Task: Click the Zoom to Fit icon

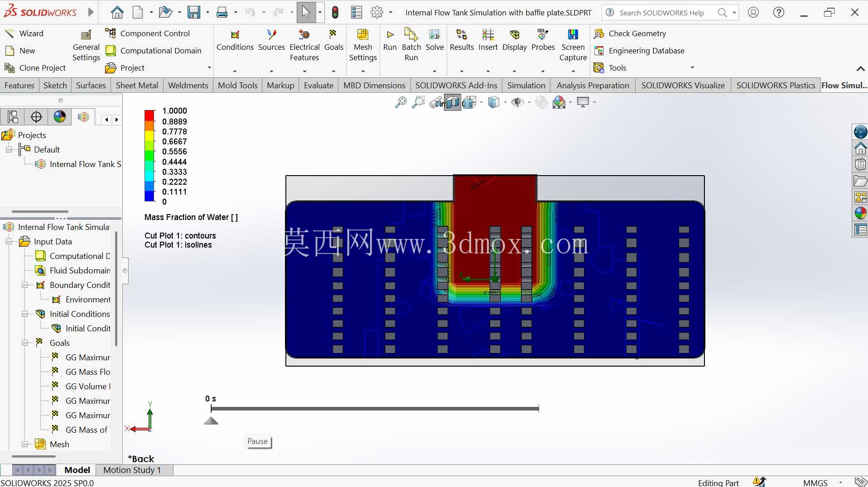Action: pos(400,103)
